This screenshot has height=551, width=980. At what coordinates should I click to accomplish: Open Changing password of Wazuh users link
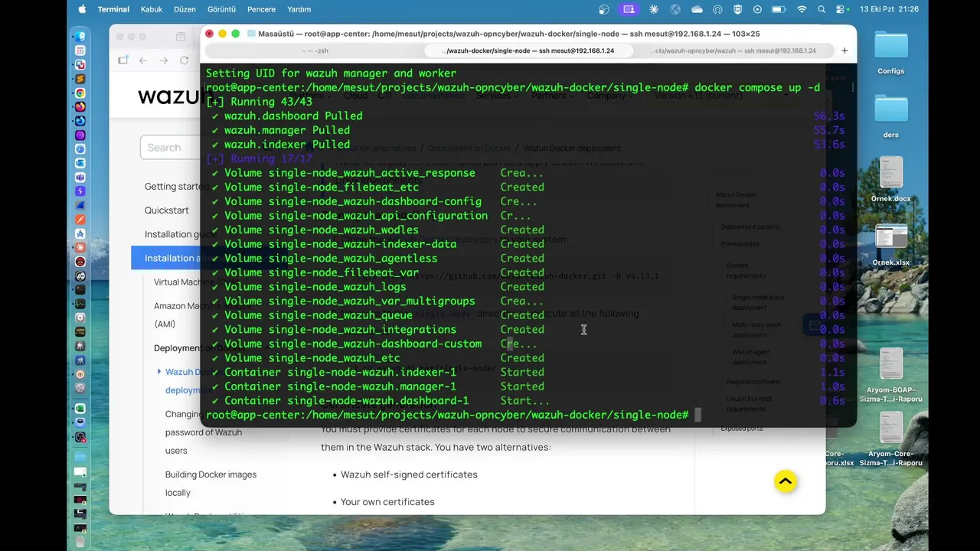(x=204, y=432)
